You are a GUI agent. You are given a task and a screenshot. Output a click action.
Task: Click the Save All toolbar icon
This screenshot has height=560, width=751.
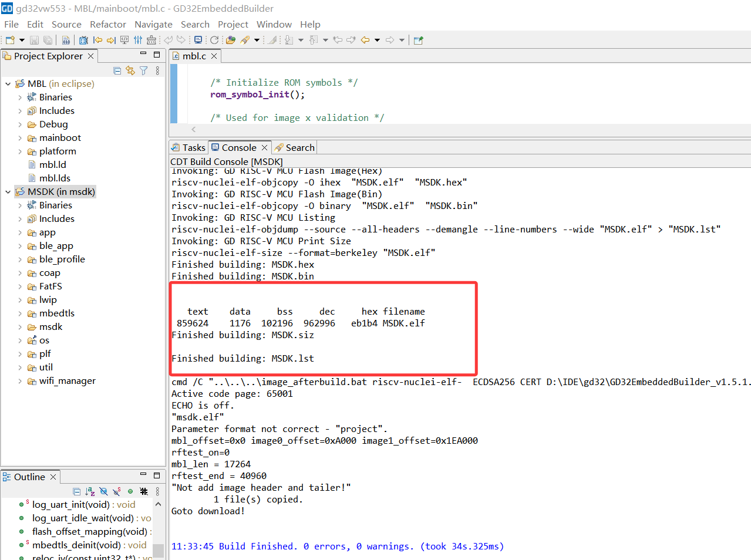click(x=48, y=40)
